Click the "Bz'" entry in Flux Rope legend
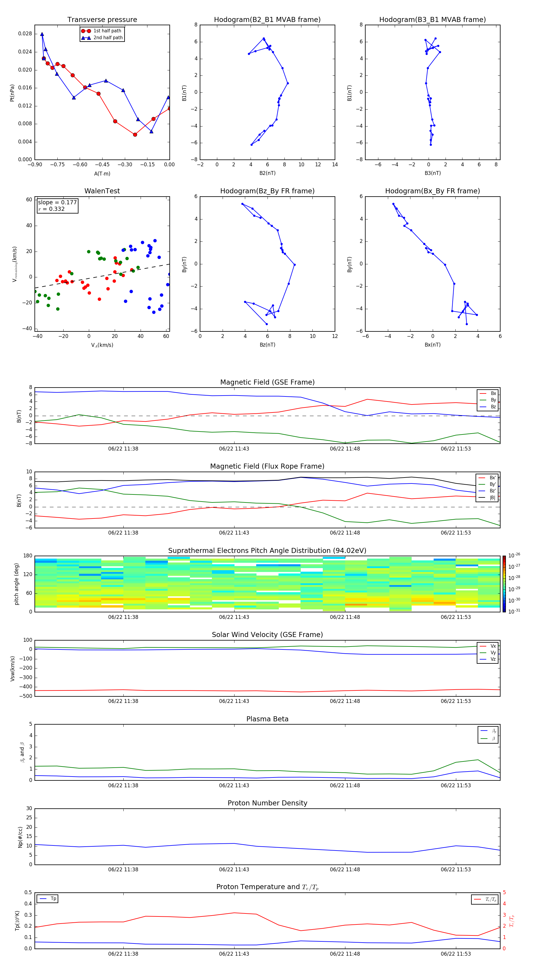This screenshot has width=535, height=980. point(487,491)
